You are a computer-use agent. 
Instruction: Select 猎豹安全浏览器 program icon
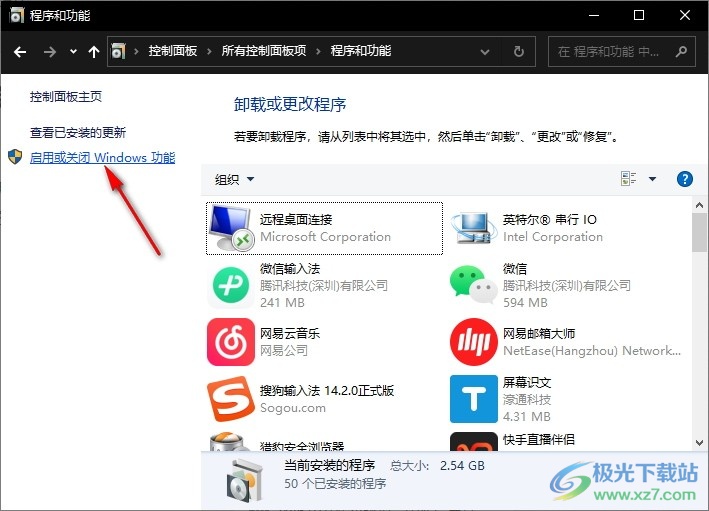pyautogui.click(x=229, y=442)
